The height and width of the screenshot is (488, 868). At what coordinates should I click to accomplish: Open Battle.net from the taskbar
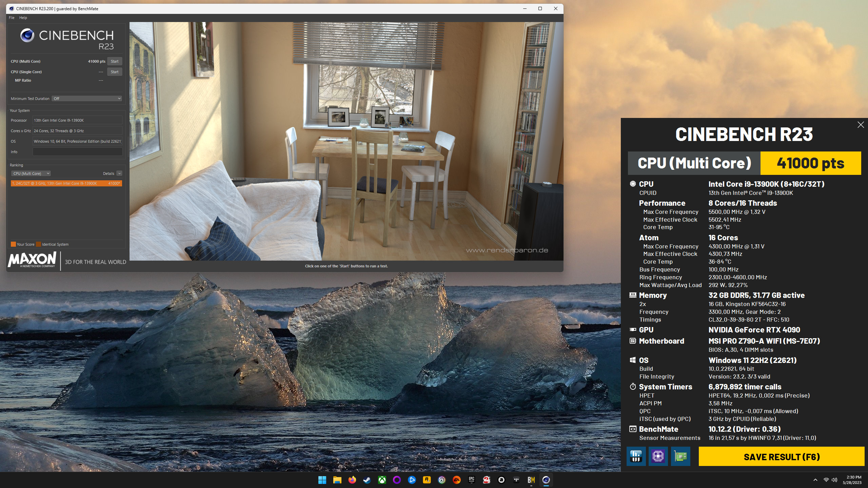click(412, 480)
